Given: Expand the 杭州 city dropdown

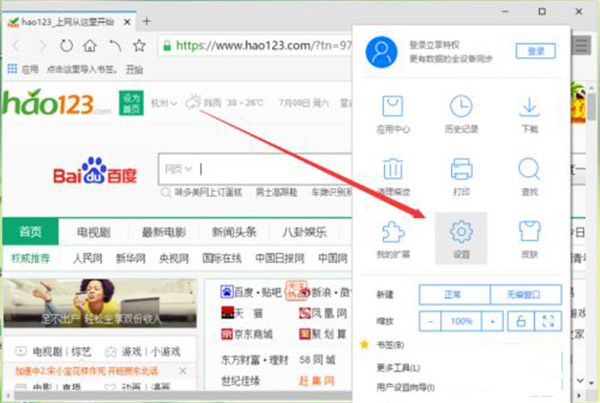Looking at the screenshot, I should (x=164, y=103).
